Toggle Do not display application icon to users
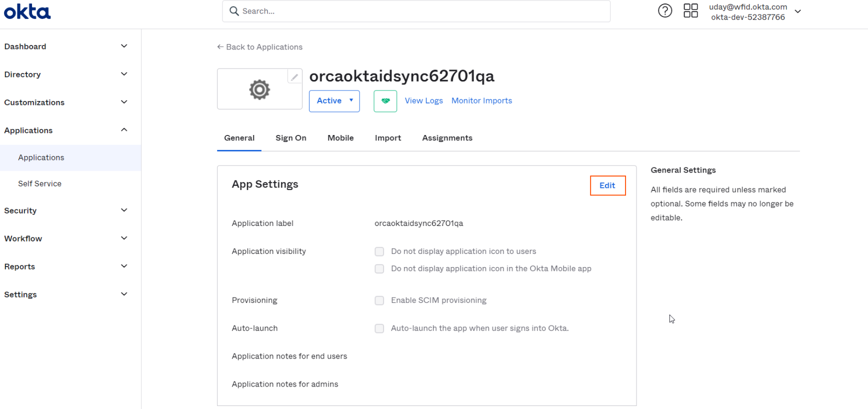 click(379, 251)
